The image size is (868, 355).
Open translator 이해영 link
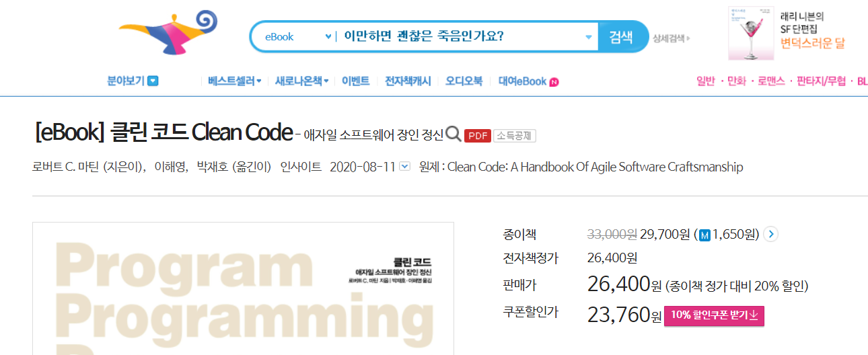[x=170, y=167]
